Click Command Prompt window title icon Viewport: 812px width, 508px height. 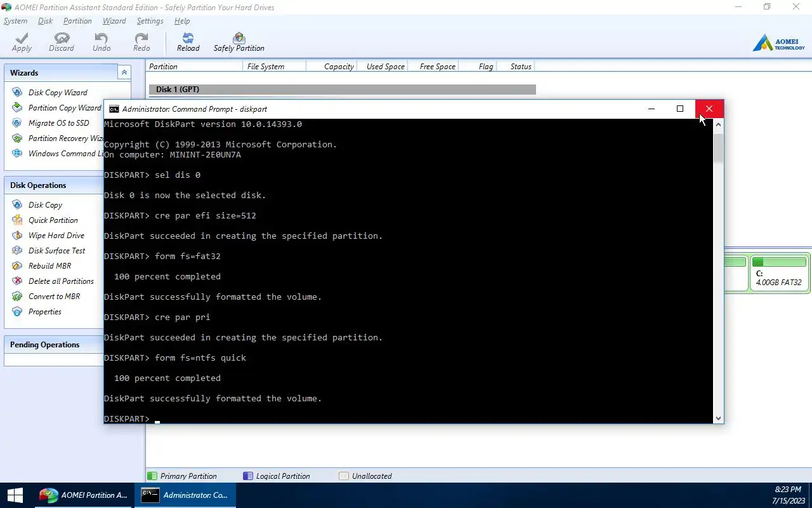pos(114,109)
